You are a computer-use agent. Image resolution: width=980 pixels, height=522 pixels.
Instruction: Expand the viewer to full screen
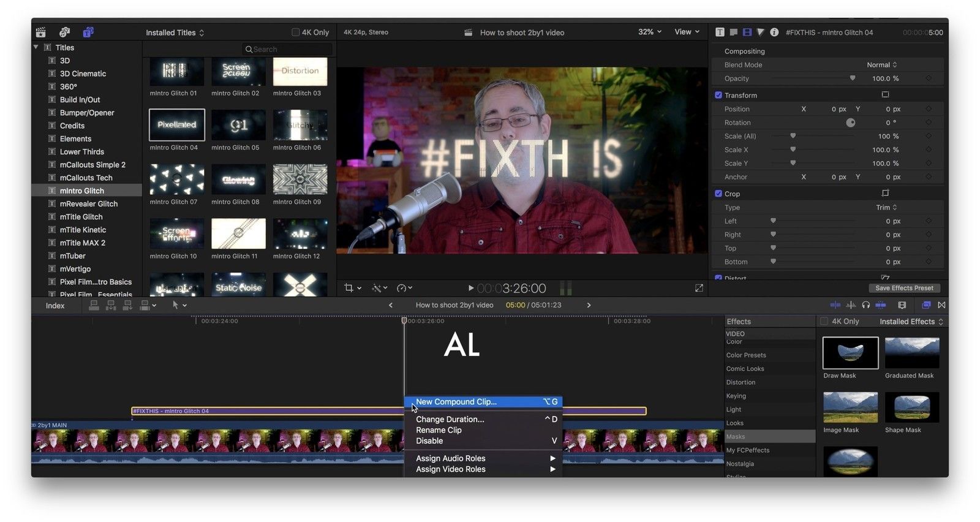(x=699, y=288)
